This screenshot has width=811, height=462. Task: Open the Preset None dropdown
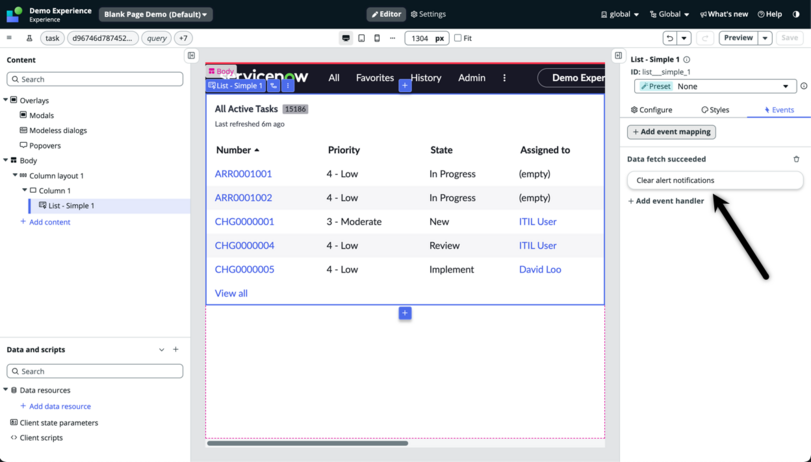[715, 86]
